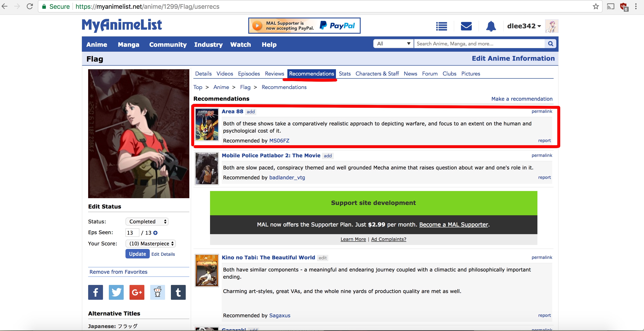Click the Eps Seen number field
The height and width of the screenshot is (331, 644).
(x=132, y=233)
